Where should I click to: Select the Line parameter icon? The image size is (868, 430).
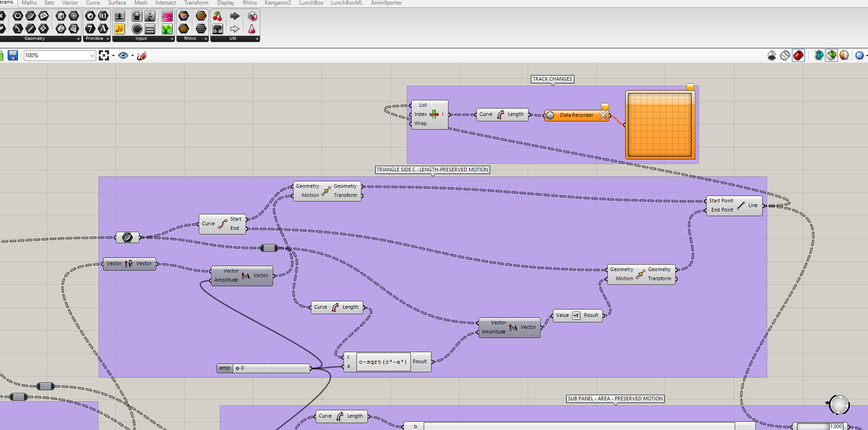pos(31,29)
